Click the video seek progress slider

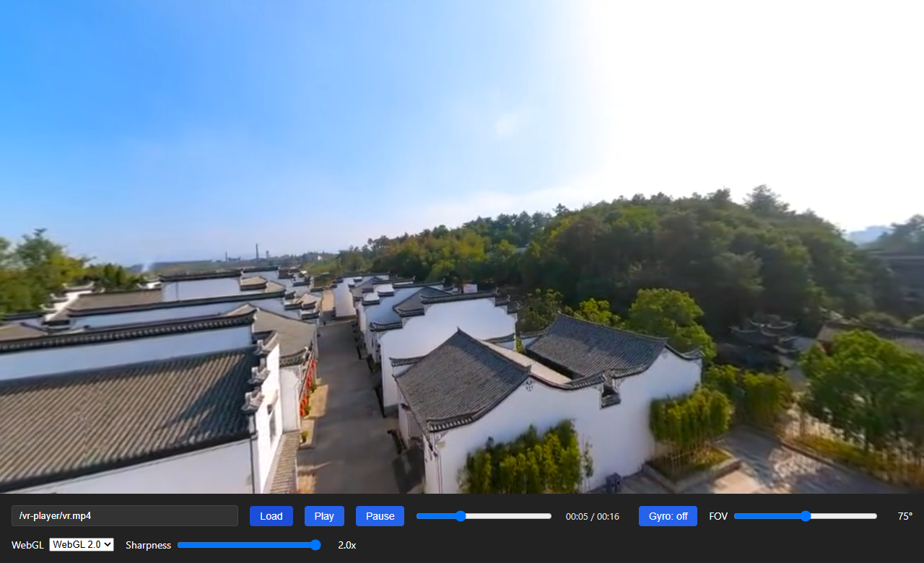(484, 516)
